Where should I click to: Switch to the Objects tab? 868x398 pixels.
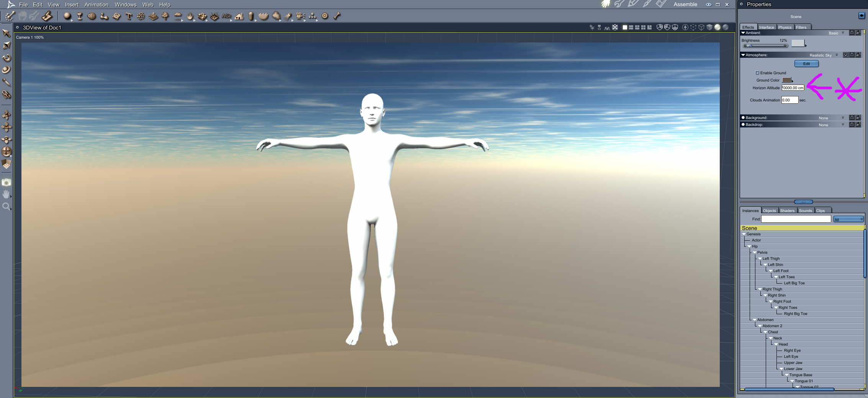[769, 210]
